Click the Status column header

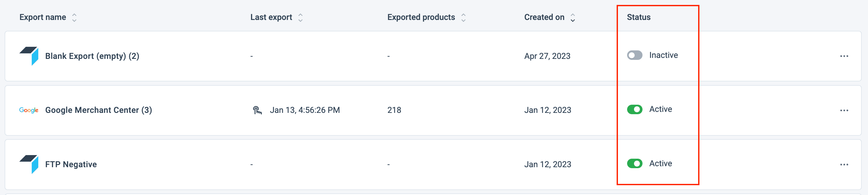pyautogui.click(x=639, y=17)
